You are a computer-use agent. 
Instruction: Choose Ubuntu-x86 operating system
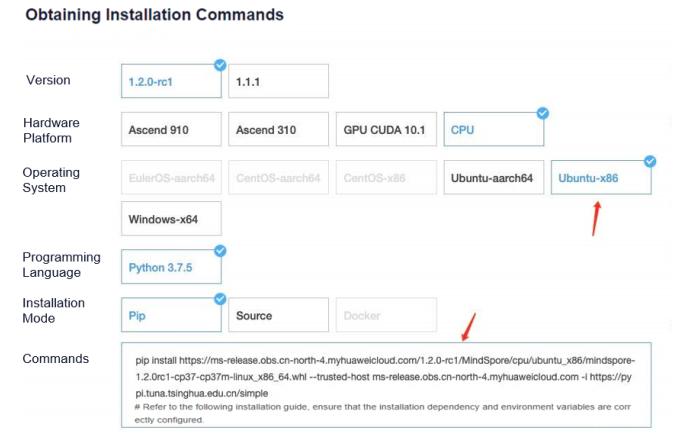[600, 178]
